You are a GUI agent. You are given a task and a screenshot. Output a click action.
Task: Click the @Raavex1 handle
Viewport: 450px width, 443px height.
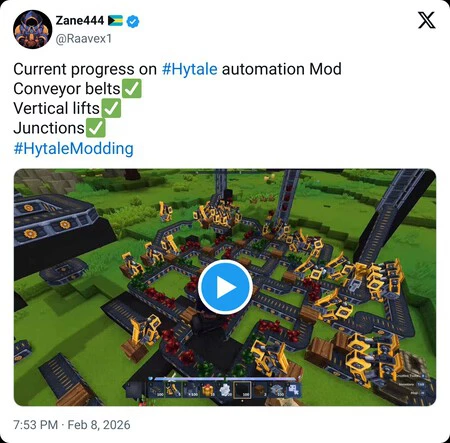(83, 39)
